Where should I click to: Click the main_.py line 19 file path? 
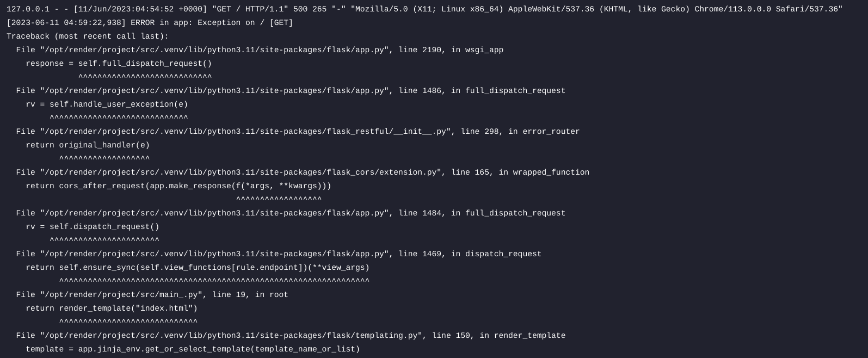pyautogui.click(x=152, y=295)
